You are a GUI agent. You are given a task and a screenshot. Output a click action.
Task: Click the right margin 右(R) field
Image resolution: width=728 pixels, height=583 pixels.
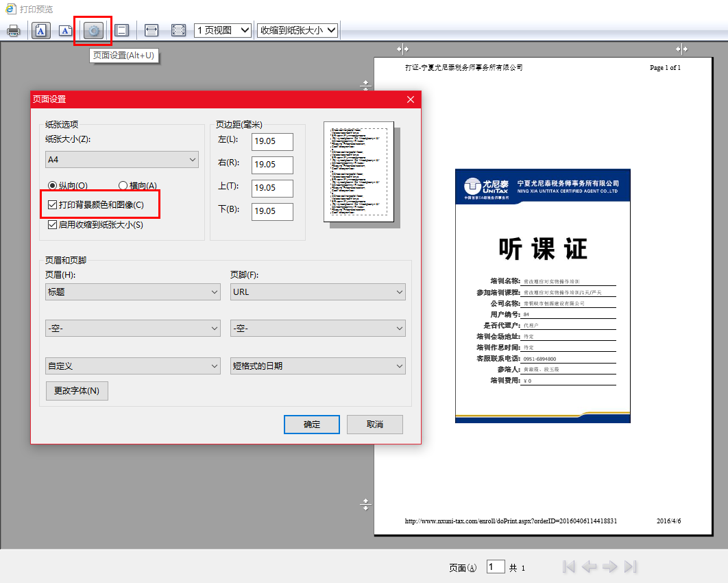[x=273, y=165]
